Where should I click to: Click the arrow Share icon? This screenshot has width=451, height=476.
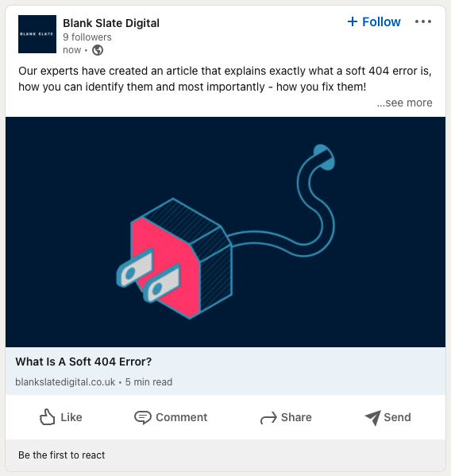268,417
